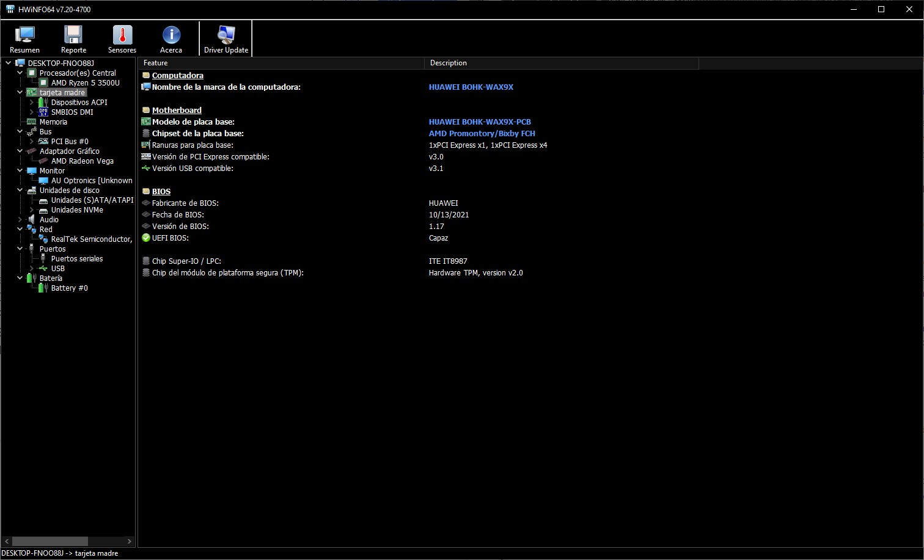Collapse the Adaptador Gráfico node

coord(20,151)
